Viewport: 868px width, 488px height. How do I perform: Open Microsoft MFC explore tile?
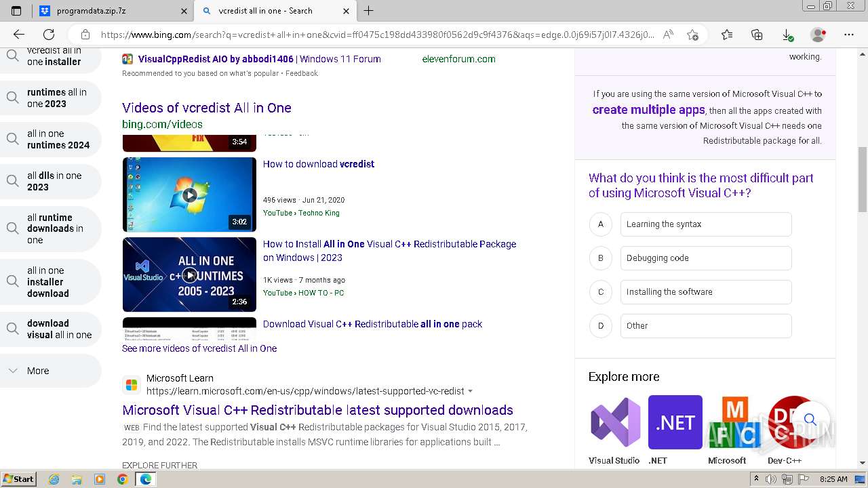coord(735,430)
